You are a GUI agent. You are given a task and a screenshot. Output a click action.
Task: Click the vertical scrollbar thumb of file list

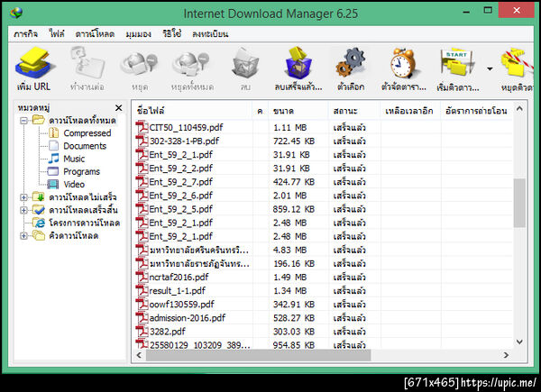point(519,203)
